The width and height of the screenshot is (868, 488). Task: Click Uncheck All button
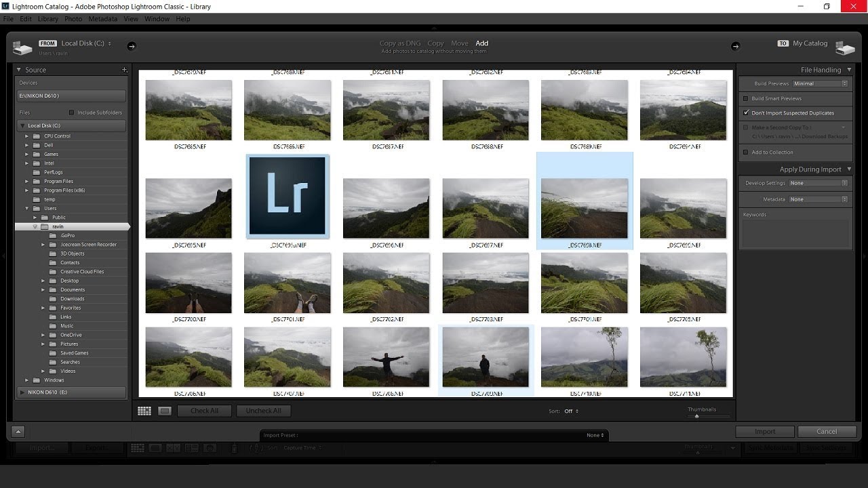[x=264, y=411]
